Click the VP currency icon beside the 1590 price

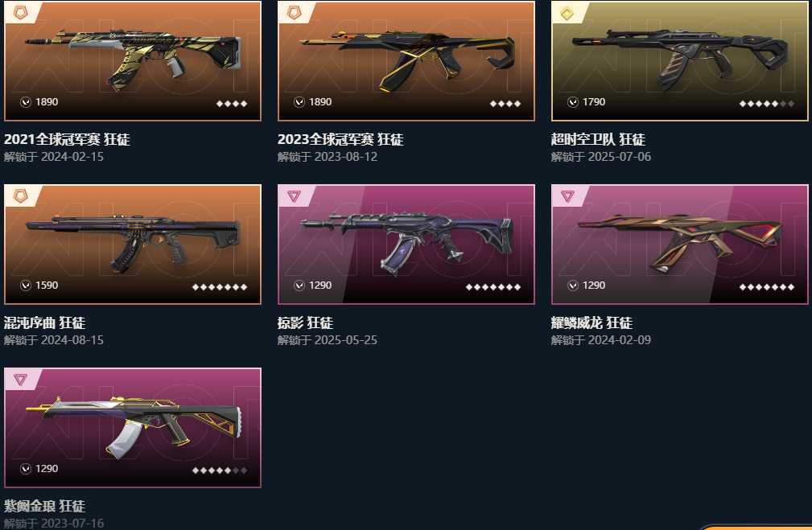tap(26, 286)
